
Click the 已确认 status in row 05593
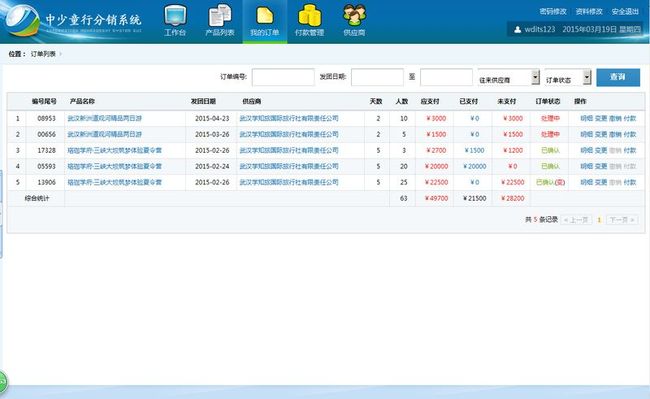[550, 166]
